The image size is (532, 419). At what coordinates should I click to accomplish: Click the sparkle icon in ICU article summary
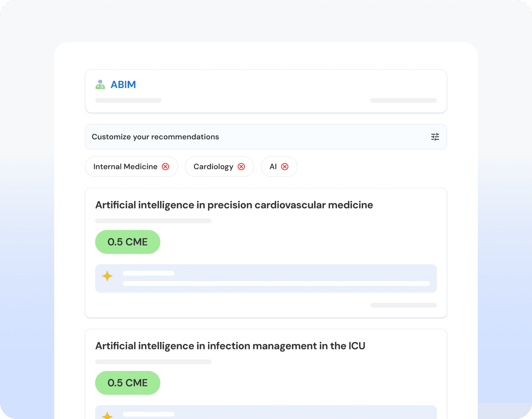click(x=107, y=416)
